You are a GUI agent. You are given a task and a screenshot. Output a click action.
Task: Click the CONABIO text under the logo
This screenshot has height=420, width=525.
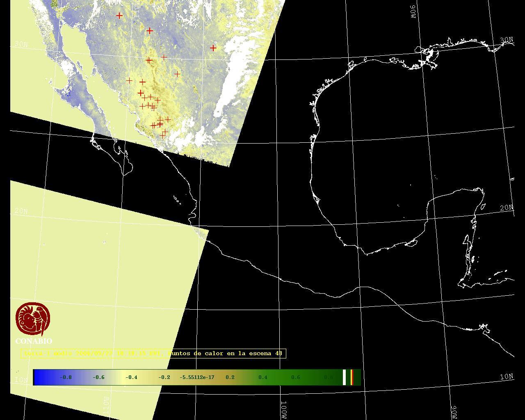(x=34, y=341)
